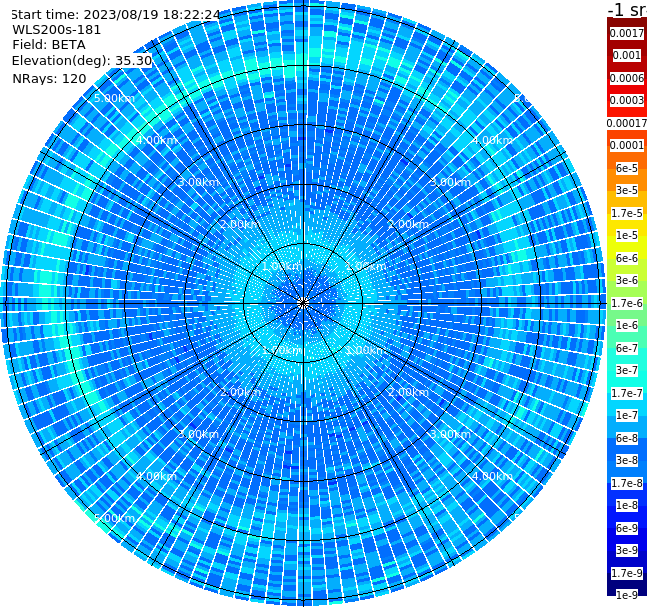Image resolution: width=647 pixels, height=607 pixels.
Task: Click the 0.0003 colorbar value
Action: click(x=627, y=100)
